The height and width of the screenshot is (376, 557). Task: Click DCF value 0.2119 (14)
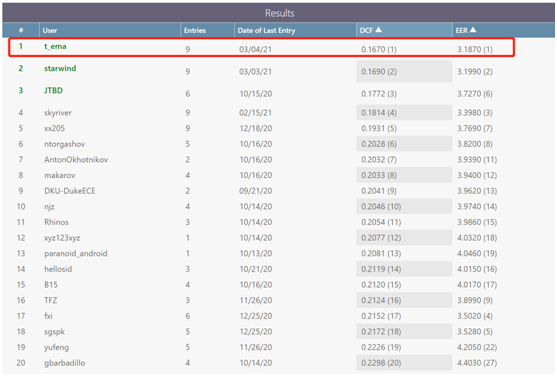coord(381,269)
